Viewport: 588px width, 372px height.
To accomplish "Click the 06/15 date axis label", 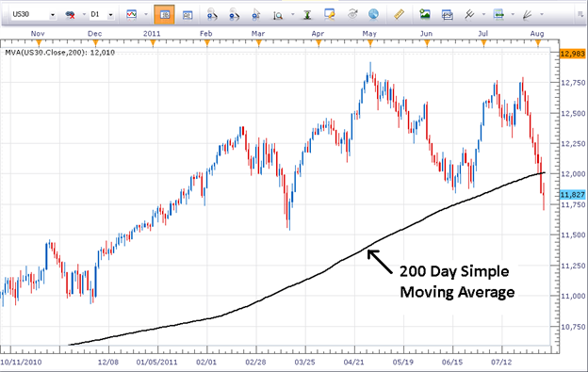I will (452, 363).
